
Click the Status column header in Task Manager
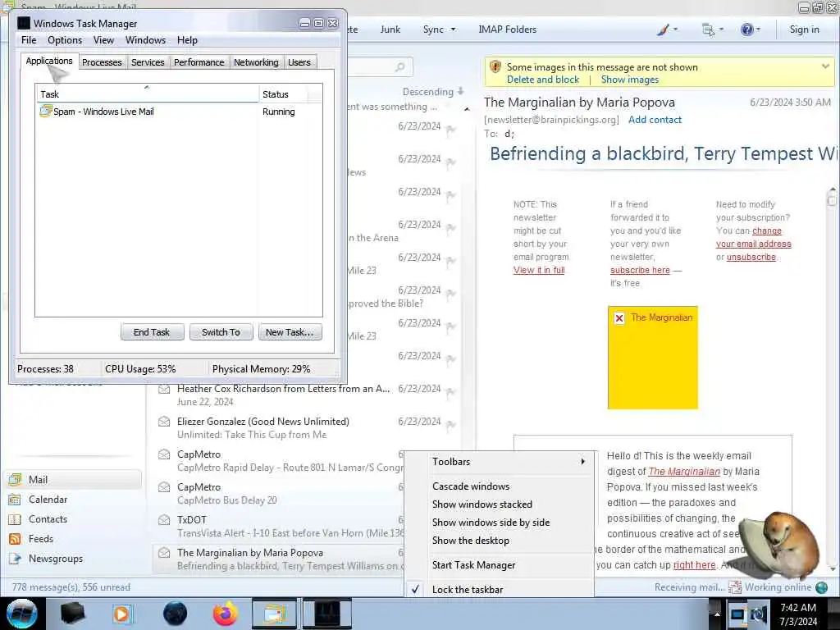click(x=283, y=94)
